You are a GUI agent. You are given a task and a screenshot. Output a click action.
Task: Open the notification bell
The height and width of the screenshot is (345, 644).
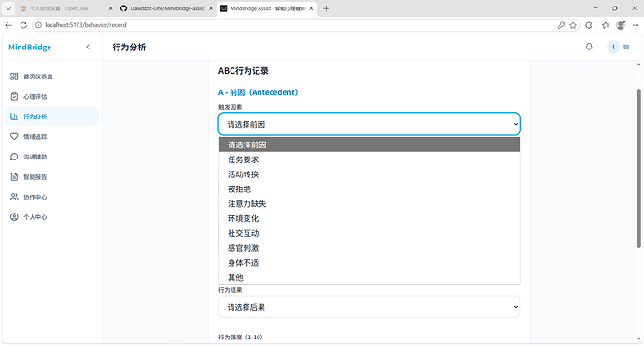coord(589,47)
